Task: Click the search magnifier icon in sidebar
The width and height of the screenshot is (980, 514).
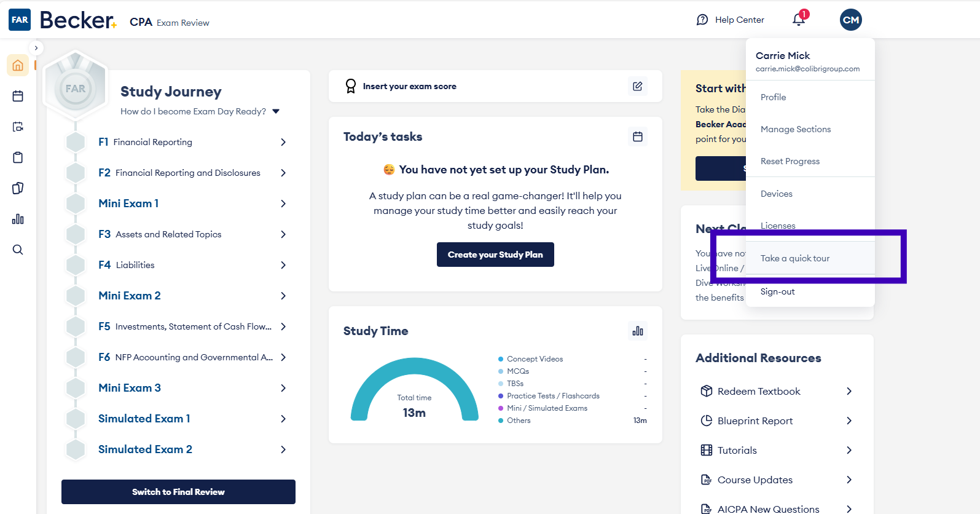Action: point(18,250)
